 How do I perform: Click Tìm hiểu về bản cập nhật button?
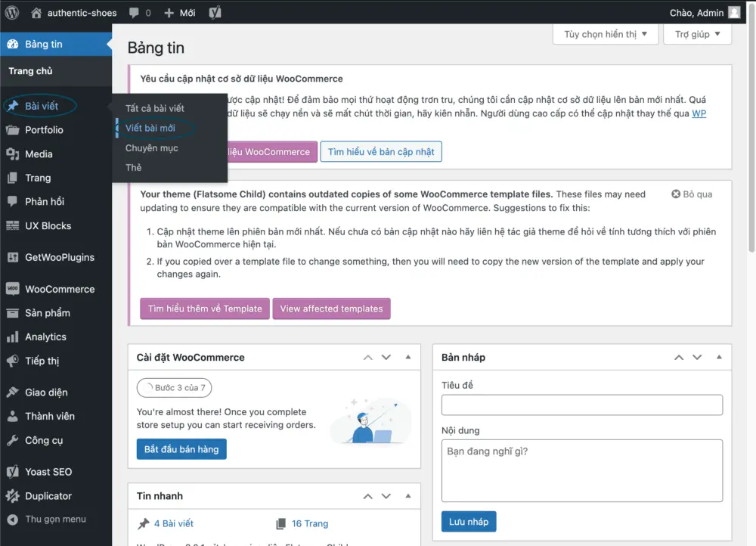381,151
